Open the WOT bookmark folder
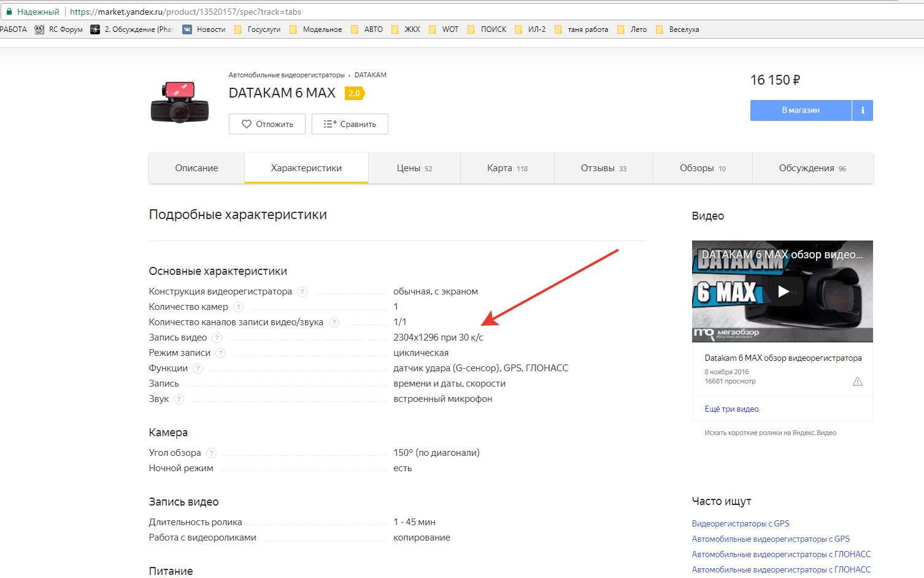This screenshot has height=578, width=924. [444, 29]
